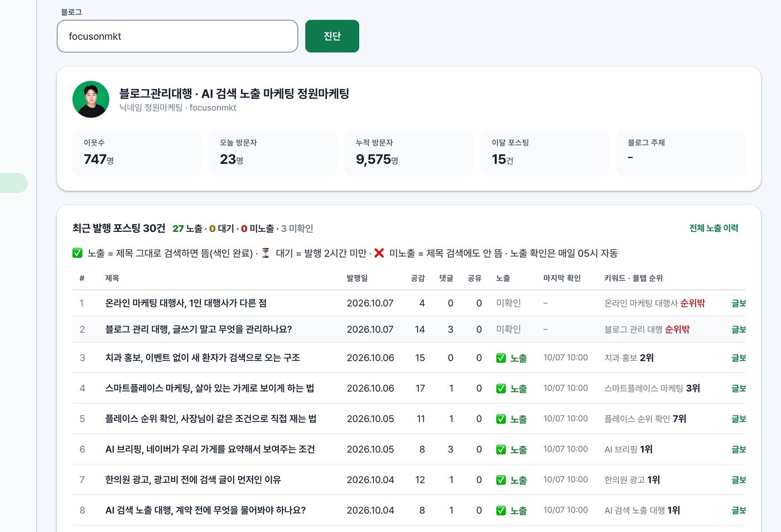Select the post title starting 'AI 브리핑, 네이버가'

click(210, 449)
